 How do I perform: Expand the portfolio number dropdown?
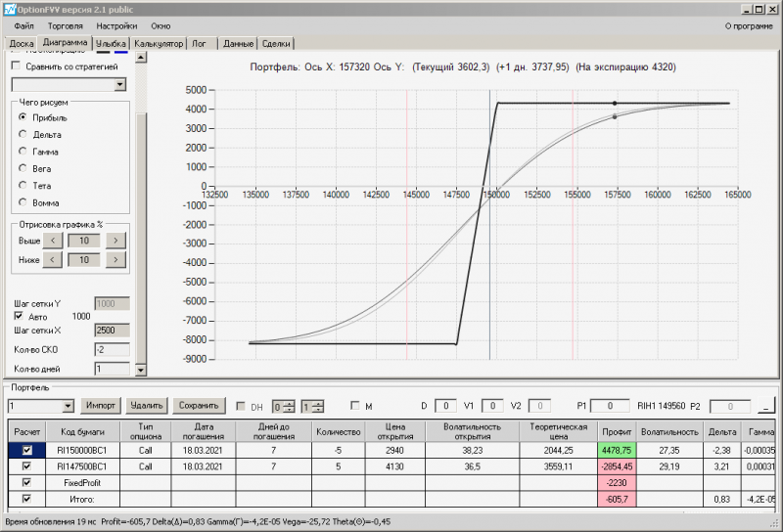[68, 406]
